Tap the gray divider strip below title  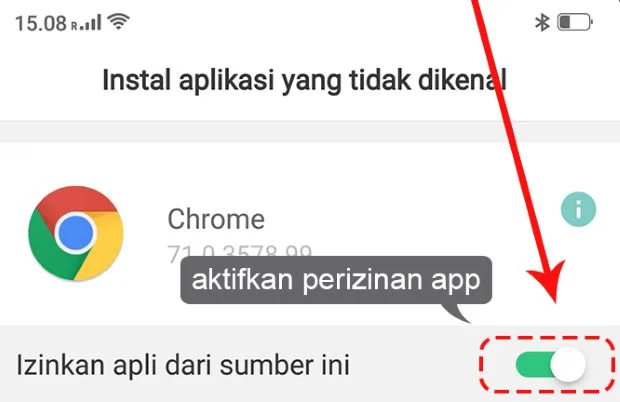coord(310,132)
